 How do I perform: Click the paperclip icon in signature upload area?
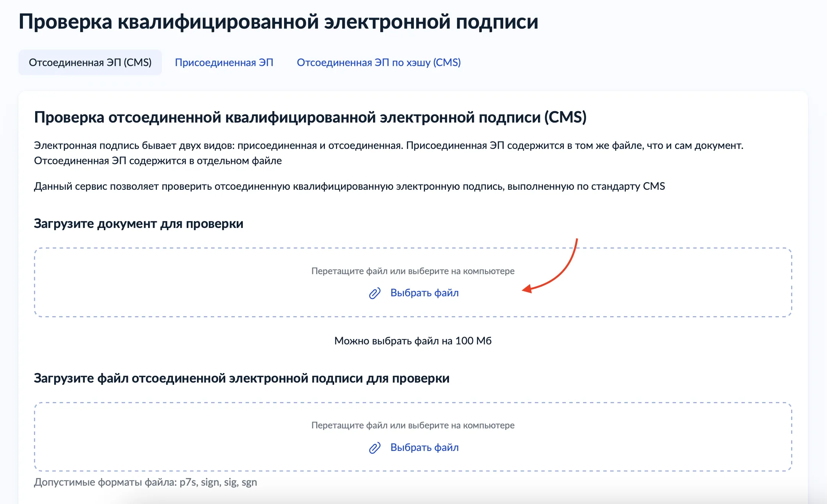tap(375, 448)
